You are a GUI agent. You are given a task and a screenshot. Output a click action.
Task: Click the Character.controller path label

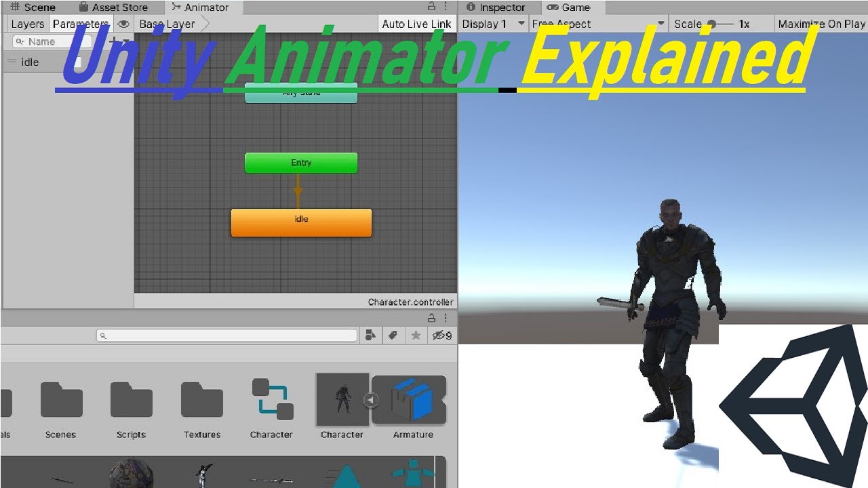[x=410, y=302]
